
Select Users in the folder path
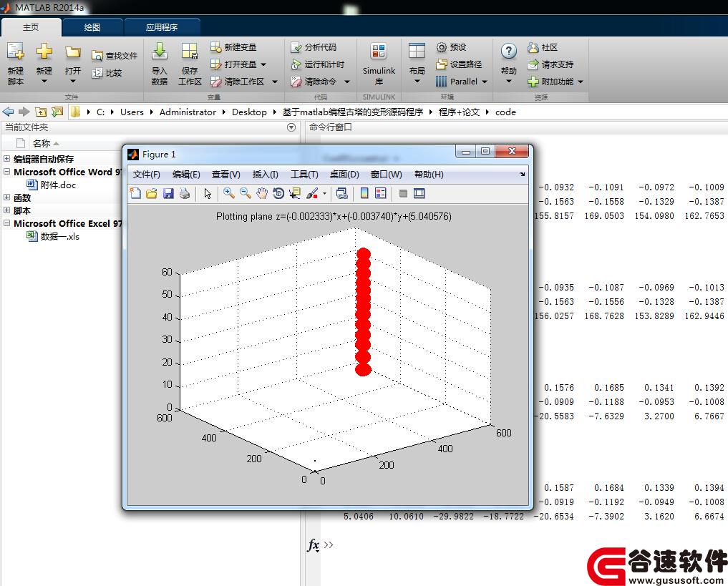pyautogui.click(x=132, y=112)
